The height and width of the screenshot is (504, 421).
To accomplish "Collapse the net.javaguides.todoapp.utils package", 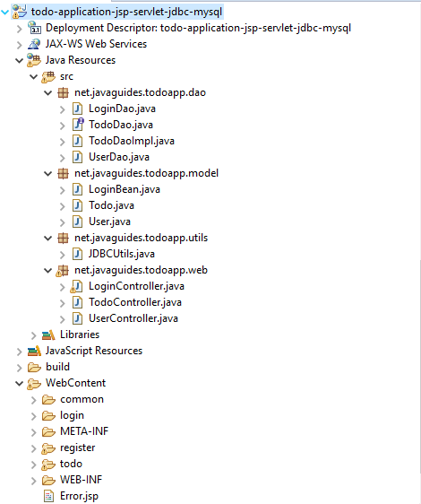I will click(48, 239).
